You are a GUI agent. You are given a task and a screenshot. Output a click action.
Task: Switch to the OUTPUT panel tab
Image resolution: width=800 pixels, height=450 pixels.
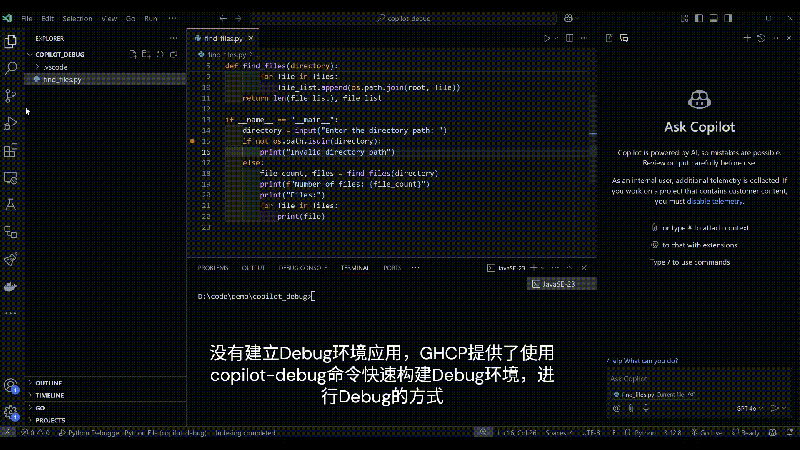pos(254,268)
